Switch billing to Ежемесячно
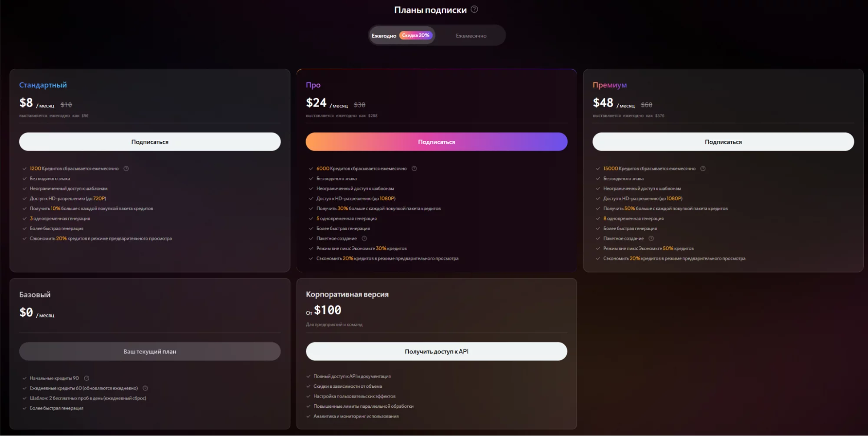This screenshot has height=436, width=868. pyautogui.click(x=471, y=36)
